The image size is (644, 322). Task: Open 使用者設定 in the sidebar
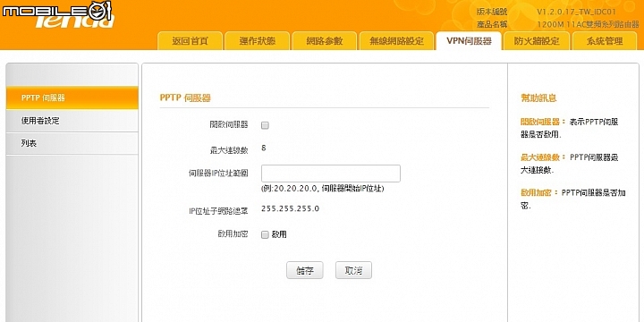click(72, 121)
